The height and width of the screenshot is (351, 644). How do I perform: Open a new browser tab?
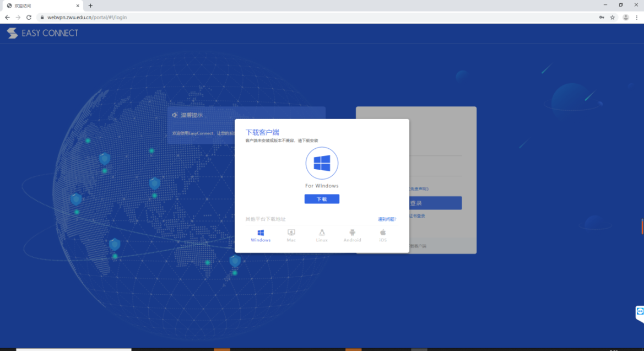pos(90,6)
